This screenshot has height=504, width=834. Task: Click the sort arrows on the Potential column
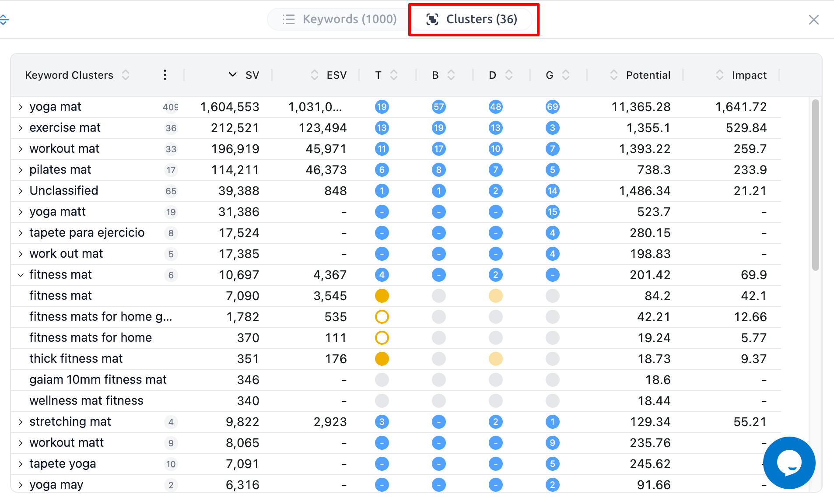(614, 75)
